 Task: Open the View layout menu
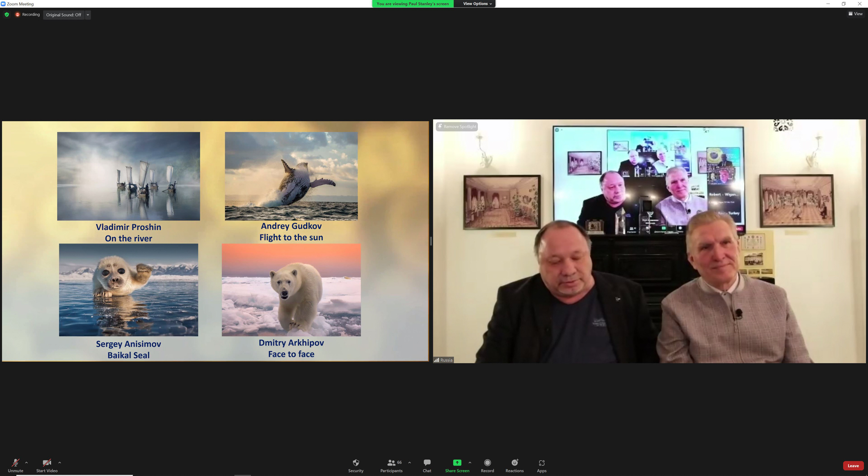pos(855,14)
